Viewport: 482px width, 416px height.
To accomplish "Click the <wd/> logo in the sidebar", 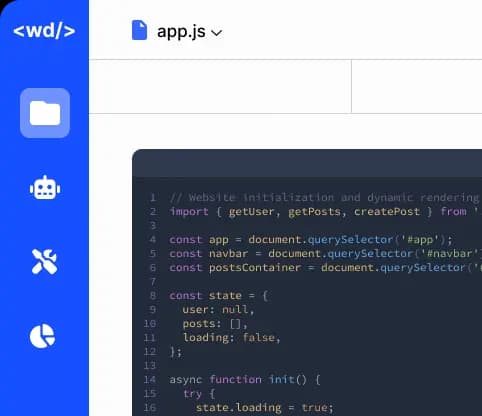I will [x=44, y=31].
